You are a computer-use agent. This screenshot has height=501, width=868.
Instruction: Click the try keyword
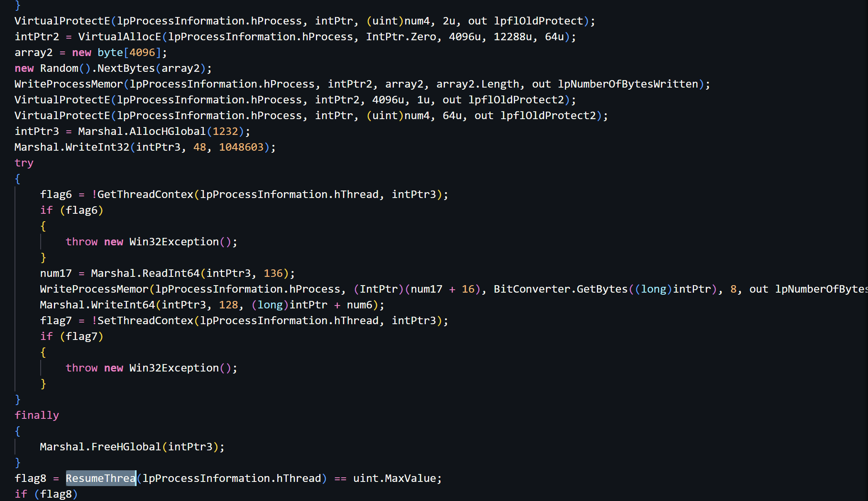click(x=24, y=163)
